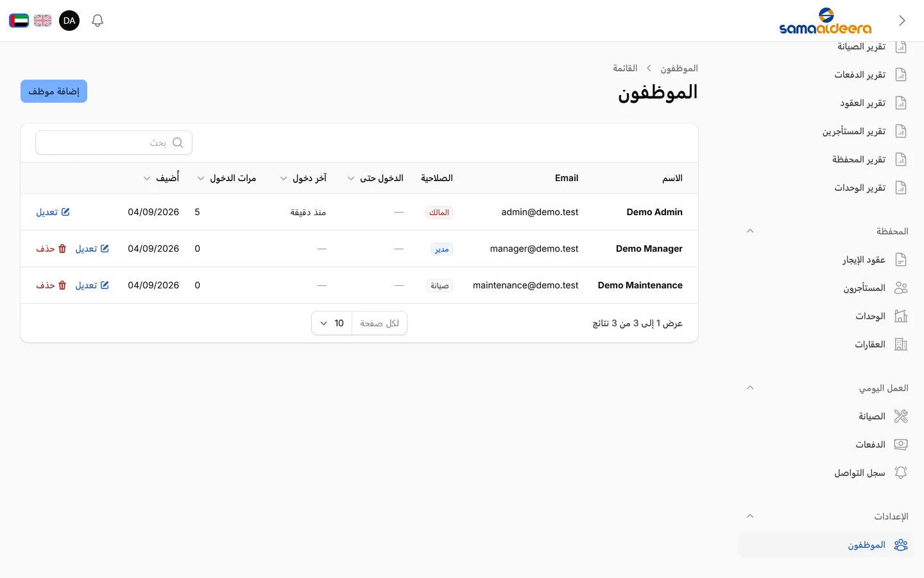Click the magnifier icon in search box

pos(178,143)
